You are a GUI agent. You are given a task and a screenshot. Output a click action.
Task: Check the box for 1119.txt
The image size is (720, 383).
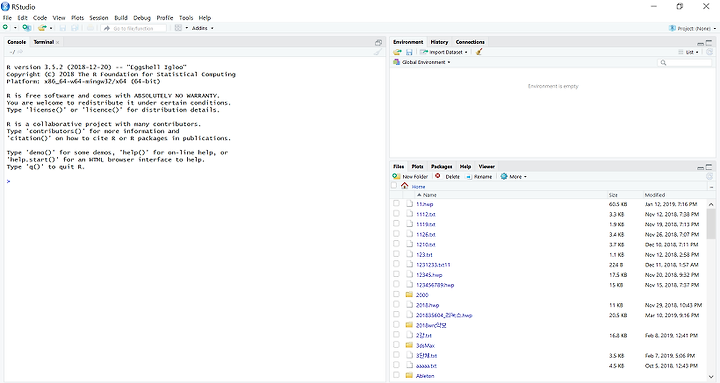[396, 223]
